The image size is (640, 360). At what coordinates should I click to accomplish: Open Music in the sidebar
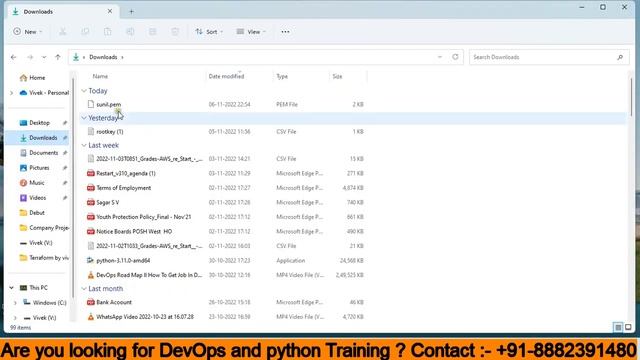point(37,183)
